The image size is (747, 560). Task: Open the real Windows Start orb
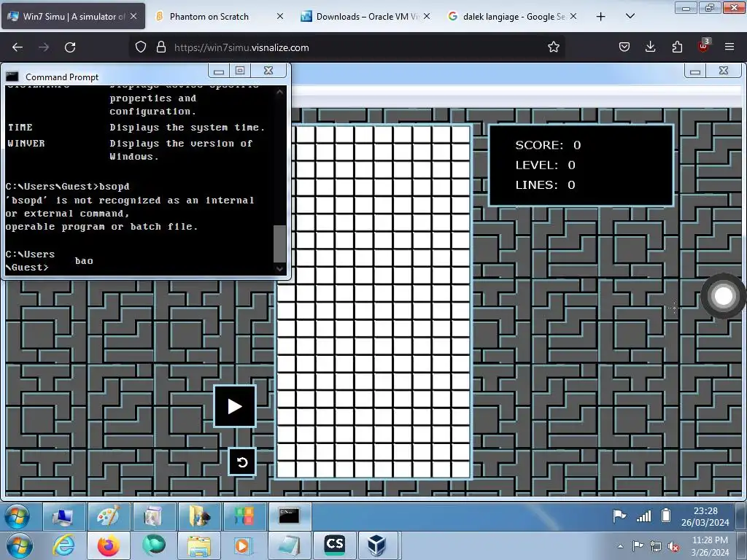tap(19, 545)
